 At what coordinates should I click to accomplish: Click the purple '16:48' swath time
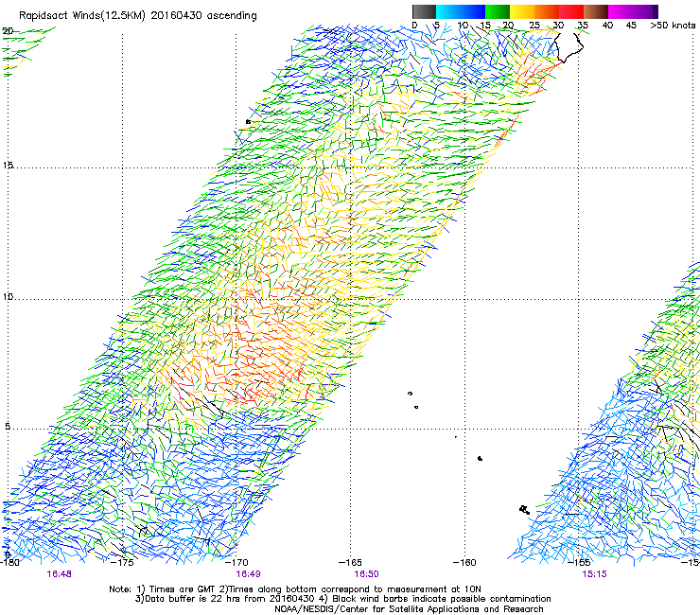(x=59, y=574)
